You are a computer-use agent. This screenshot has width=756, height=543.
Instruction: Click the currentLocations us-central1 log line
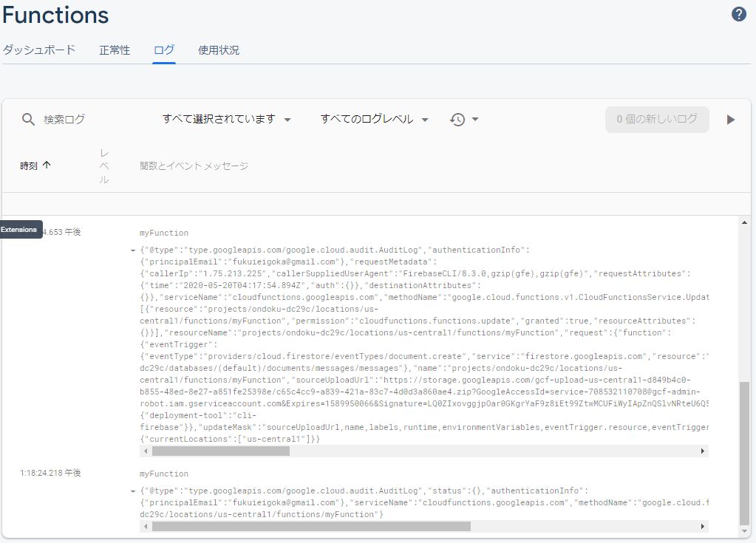[x=230, y=439]
